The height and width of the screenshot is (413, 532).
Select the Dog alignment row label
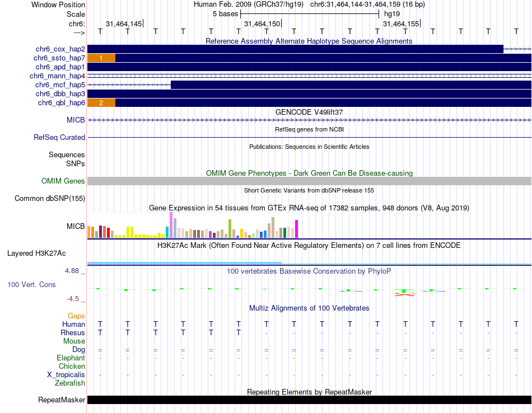click(x=79, y=350)
